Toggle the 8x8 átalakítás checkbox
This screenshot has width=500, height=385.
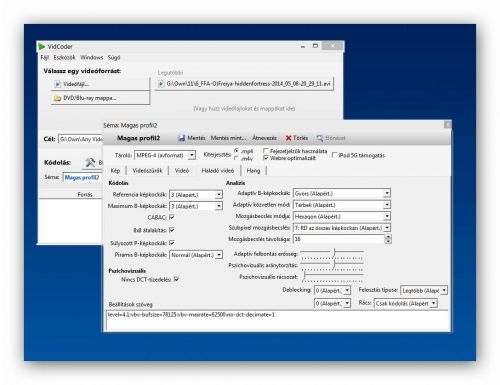tap(172, 230)
